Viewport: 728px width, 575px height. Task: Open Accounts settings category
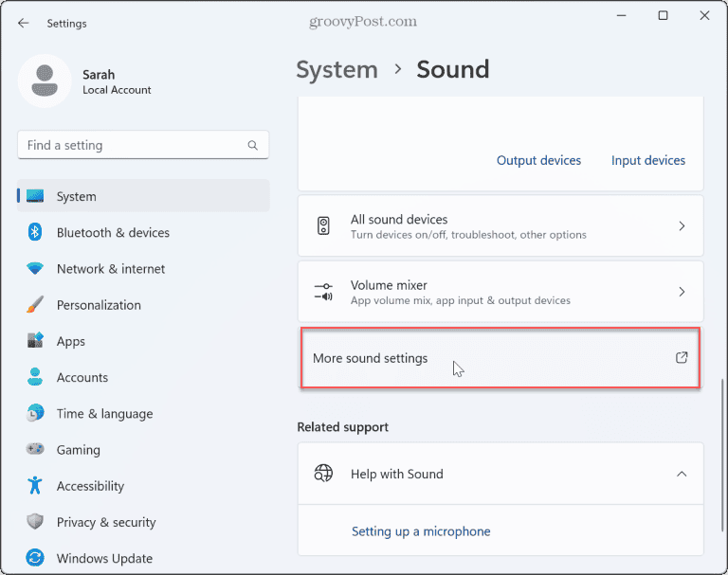click(x=82, y=378)
